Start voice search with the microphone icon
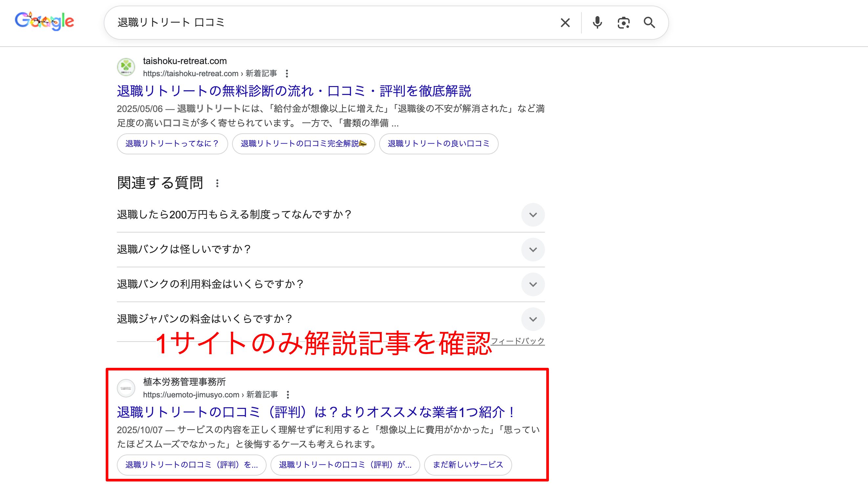Screen dimensions: 868x490 coord(597,23)
